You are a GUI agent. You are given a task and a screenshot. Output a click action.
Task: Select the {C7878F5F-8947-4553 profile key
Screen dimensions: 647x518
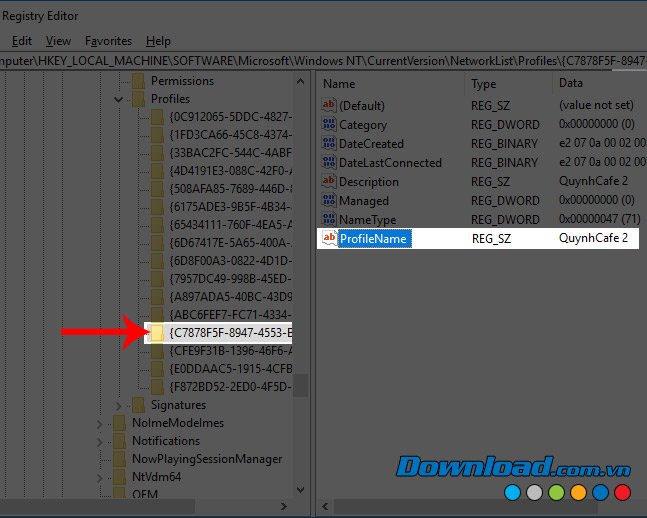click(230, 332)
